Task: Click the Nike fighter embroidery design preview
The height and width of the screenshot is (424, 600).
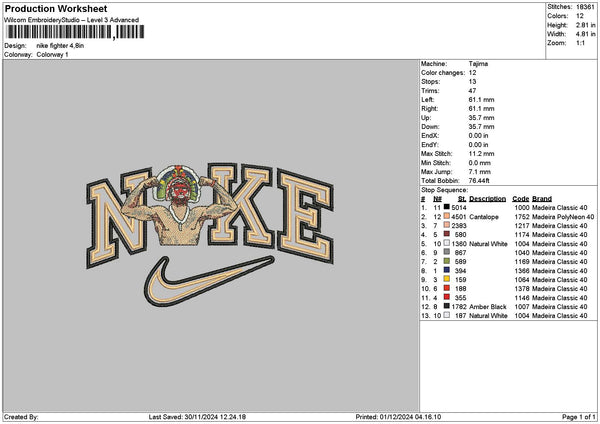Action: click(x=210, y=235)
